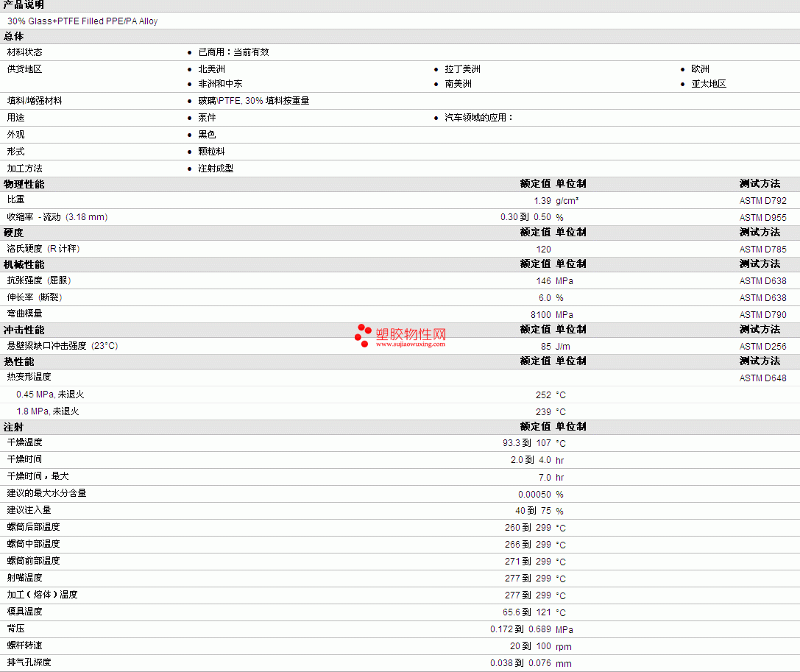Select the 239 °C heat deflection value

pos(551,411)
